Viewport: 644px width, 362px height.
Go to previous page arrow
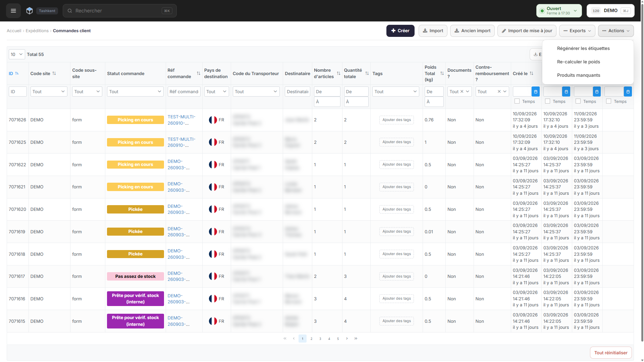click(294, 339)
